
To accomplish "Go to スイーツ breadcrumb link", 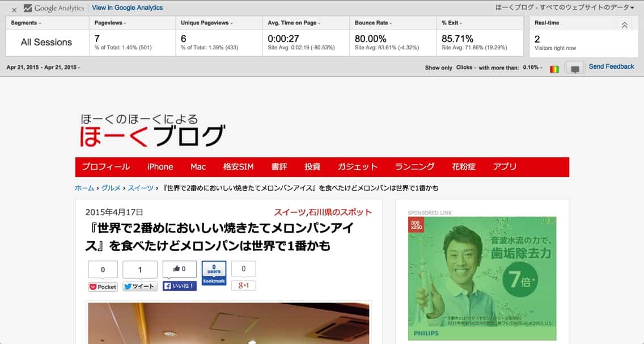I will click(141, 188).
